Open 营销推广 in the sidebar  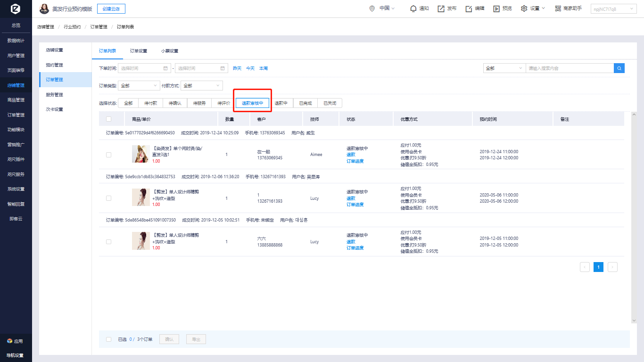tap(16, 145)
